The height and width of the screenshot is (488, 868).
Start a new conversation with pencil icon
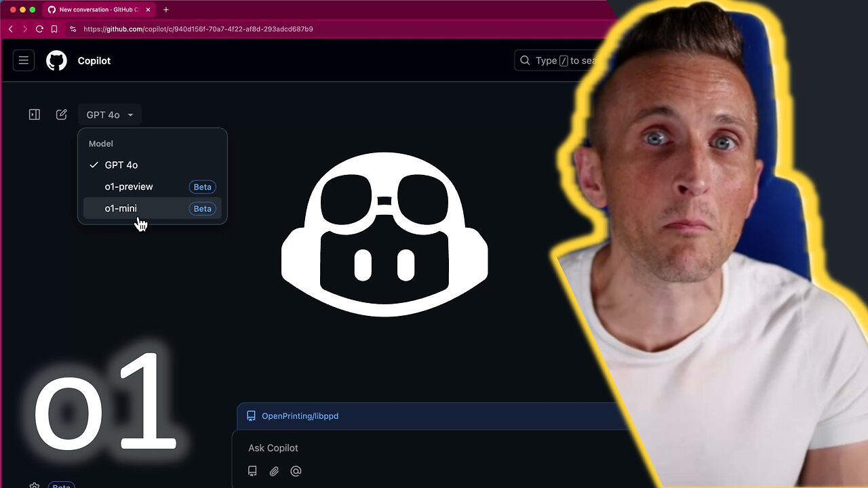(x=62, y=115)
